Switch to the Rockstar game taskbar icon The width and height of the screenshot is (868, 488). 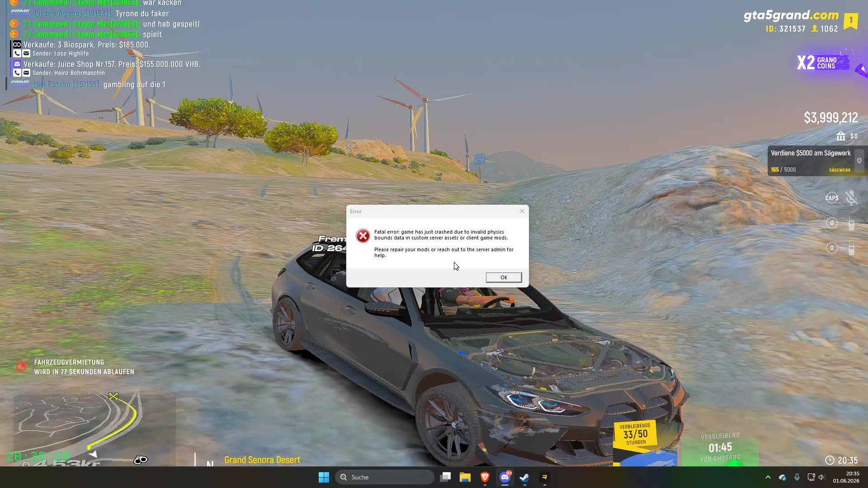(544, 477)
